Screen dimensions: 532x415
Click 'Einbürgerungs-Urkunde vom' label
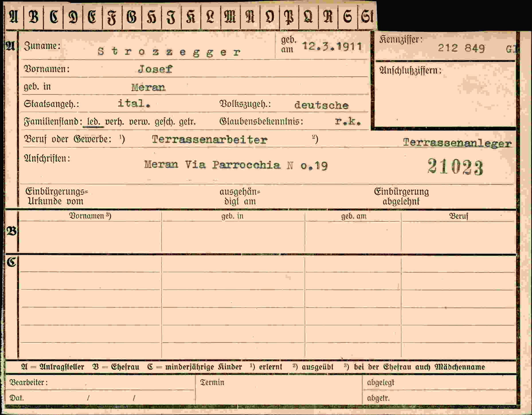(x=57, y=196)
